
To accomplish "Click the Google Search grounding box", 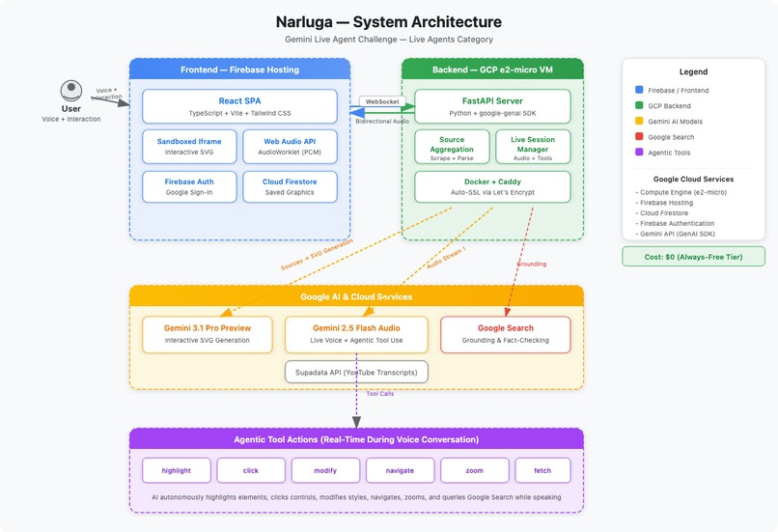I will [505, 334].
